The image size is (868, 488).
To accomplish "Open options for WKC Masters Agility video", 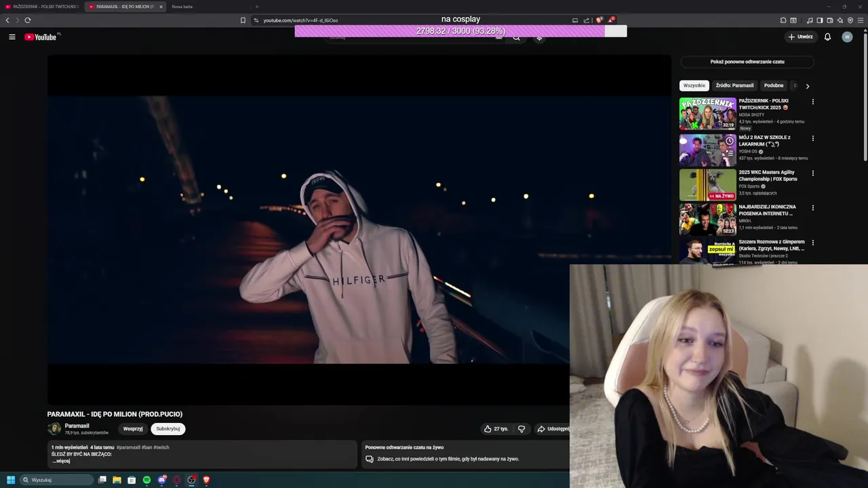I will tap(813, 173).
